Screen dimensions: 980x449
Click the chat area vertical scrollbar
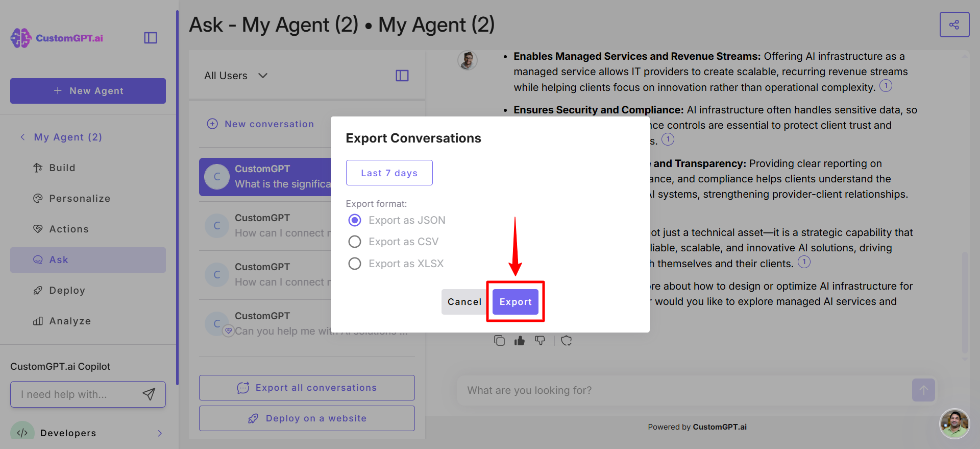[x=965, y=301]
